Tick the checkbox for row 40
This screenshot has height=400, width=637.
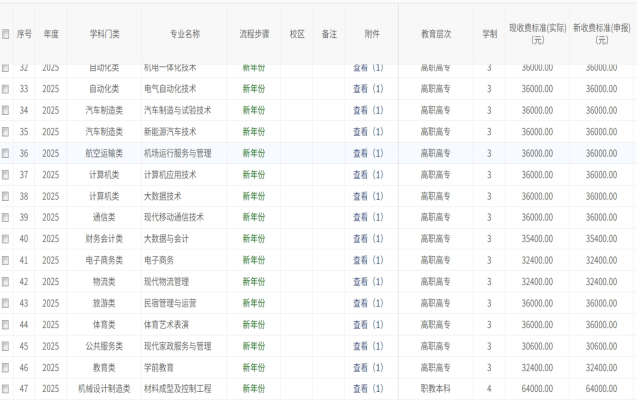(x=6, y=238)
